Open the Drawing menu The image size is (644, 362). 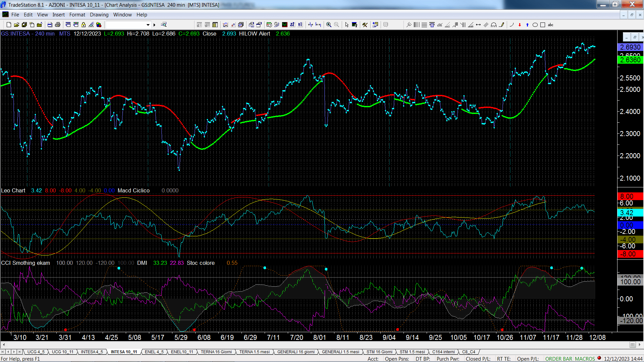coord(99,15)
